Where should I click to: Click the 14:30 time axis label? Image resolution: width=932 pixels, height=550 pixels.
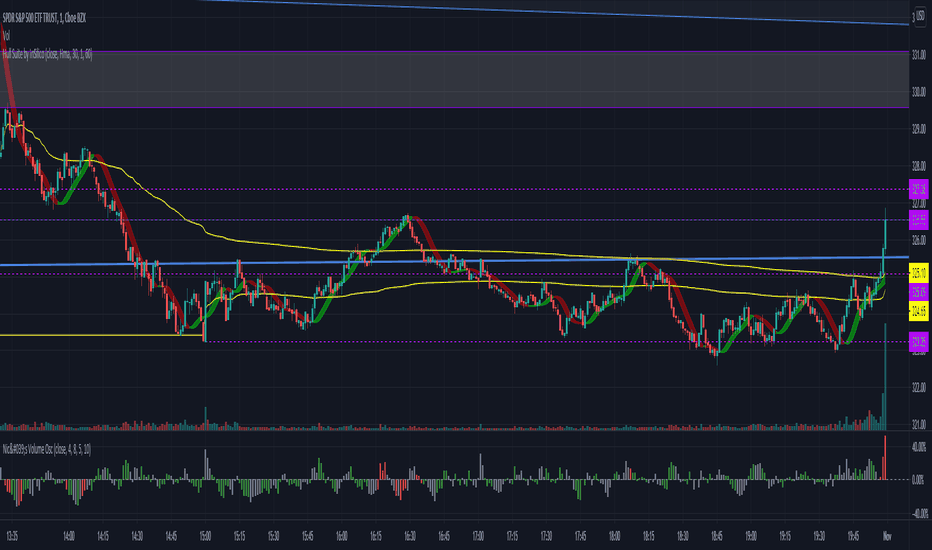[x=137, y=536]
